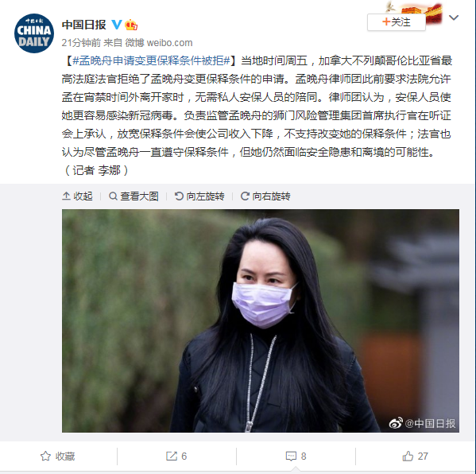Click the magnifier icon beside 查看大图
Image resolution: width=476 pixels, height=474 pixels.
point(113,196)
